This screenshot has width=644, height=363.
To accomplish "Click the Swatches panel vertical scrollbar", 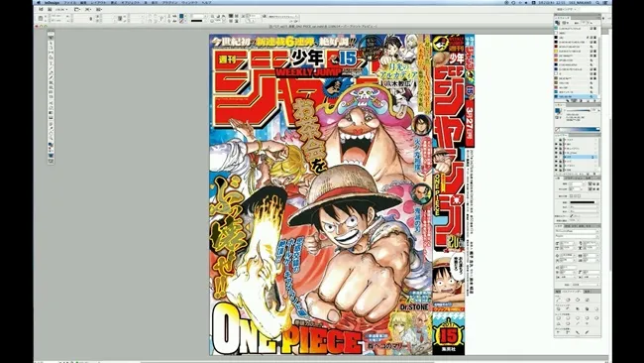I will point(599,61).
